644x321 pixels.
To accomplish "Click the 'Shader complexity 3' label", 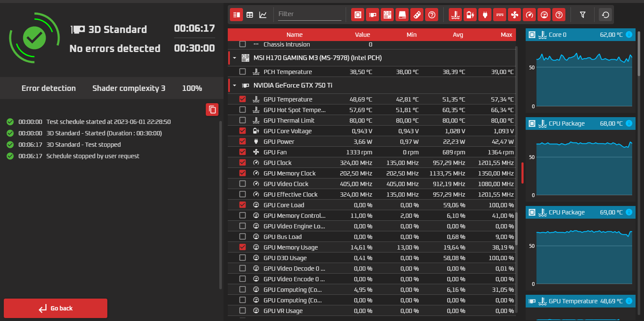I will [x=129, y=88].
